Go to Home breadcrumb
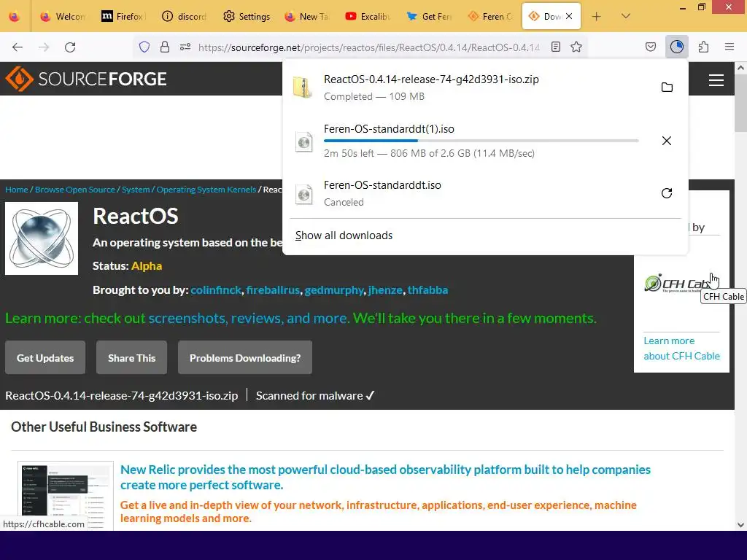The height and width of the screenshot is (560, 747). click(17, 190)
